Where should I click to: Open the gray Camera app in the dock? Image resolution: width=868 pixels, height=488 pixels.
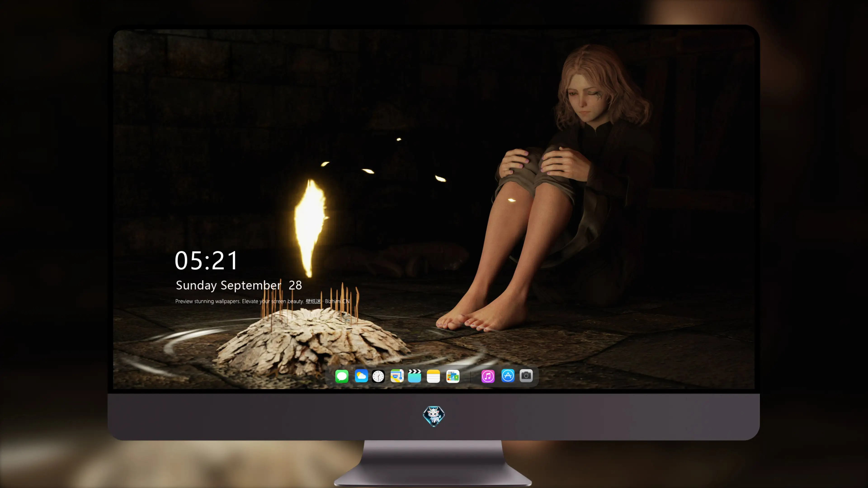tap(526, 375)
